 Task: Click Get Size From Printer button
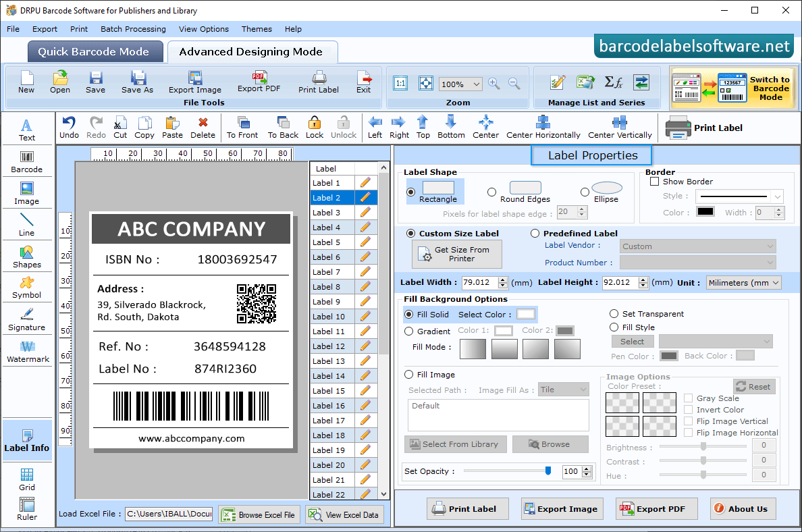point(457,255)
